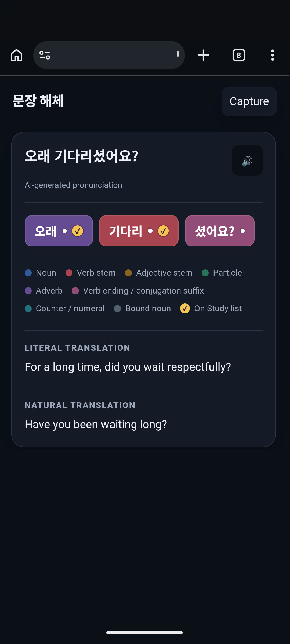Open site settings icon in address bar
The width and height of the screenshot is (290, 644).
coord(45,55)
